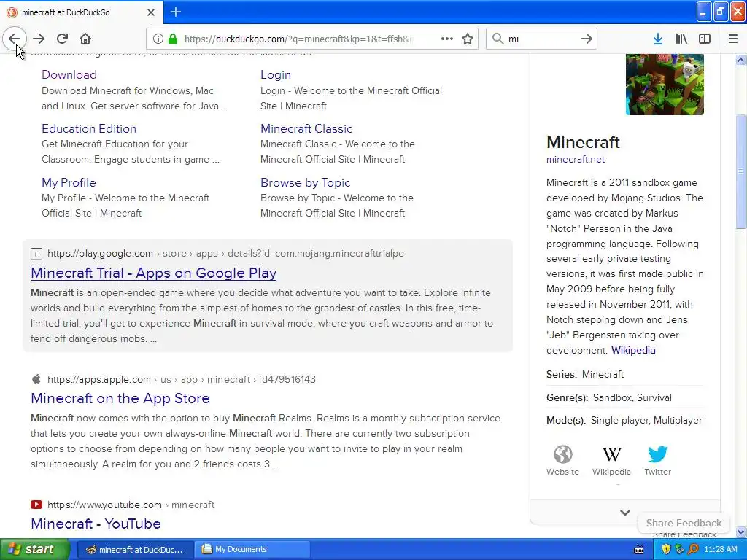Screen dimensions: 747x560
Task: Open the library bookshelf icon
Action: pyautogui.click(x=681, y=39)
